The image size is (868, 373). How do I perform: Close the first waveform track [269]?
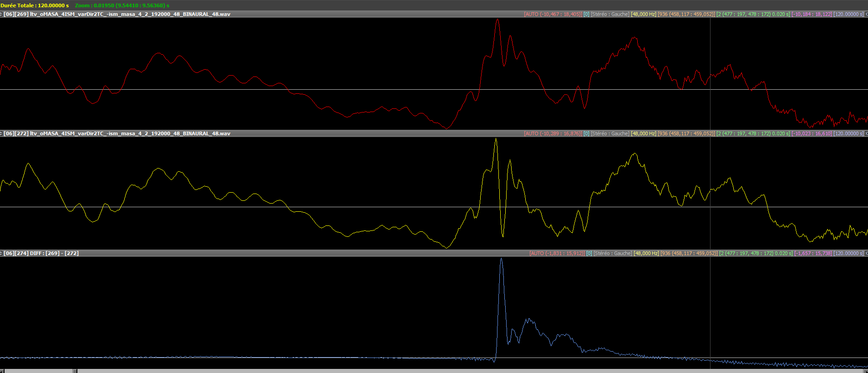pyautogui.click(x=866, y=14)
